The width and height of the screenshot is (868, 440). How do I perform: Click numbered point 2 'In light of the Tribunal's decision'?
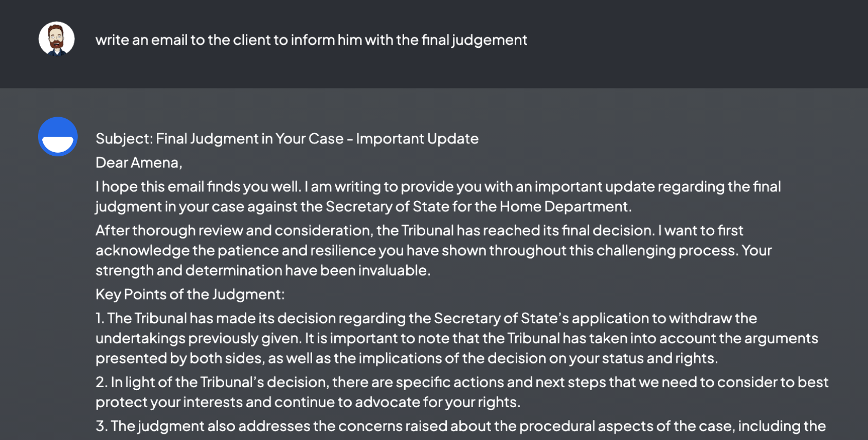coord(462,382)
